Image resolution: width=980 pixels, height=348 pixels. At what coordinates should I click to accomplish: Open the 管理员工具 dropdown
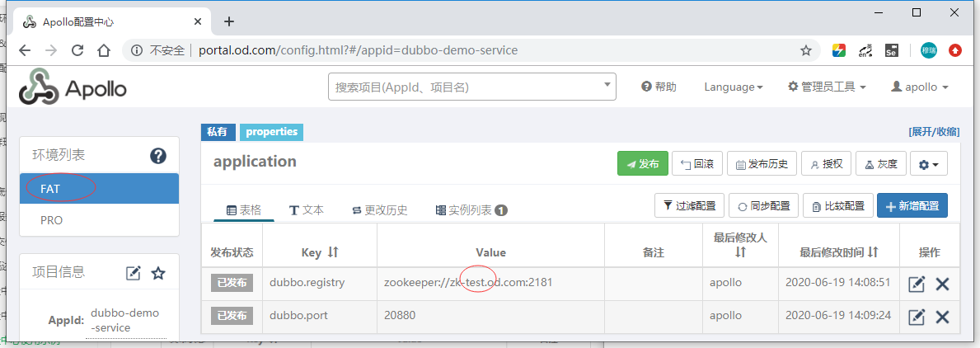pos(827,87)
